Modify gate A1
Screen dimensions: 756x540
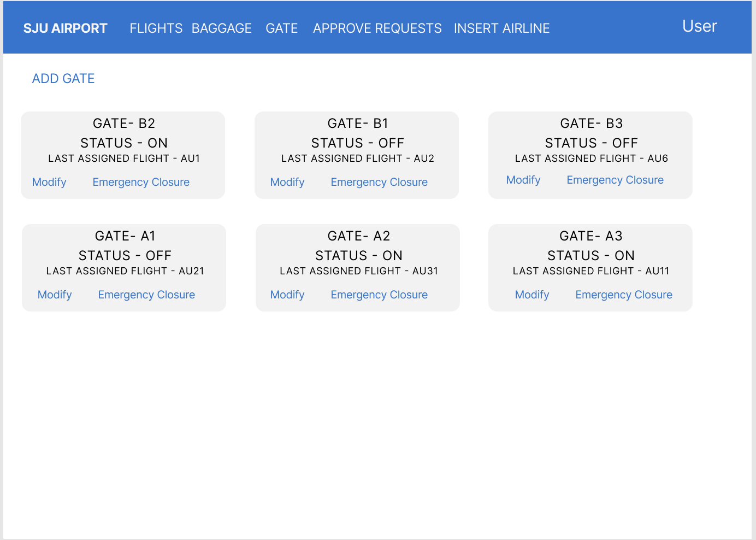coord(55,295)
